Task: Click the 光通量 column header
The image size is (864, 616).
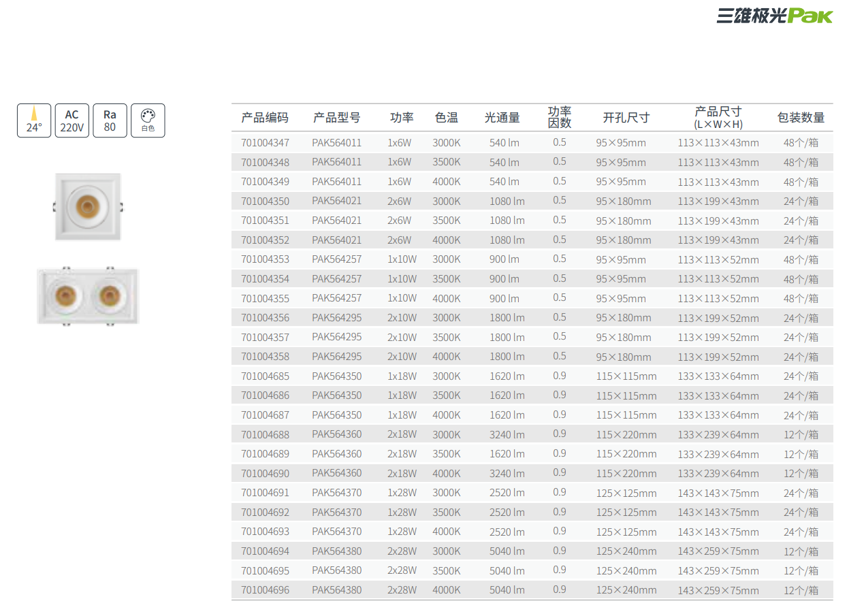Action: [x=502, y=118]
